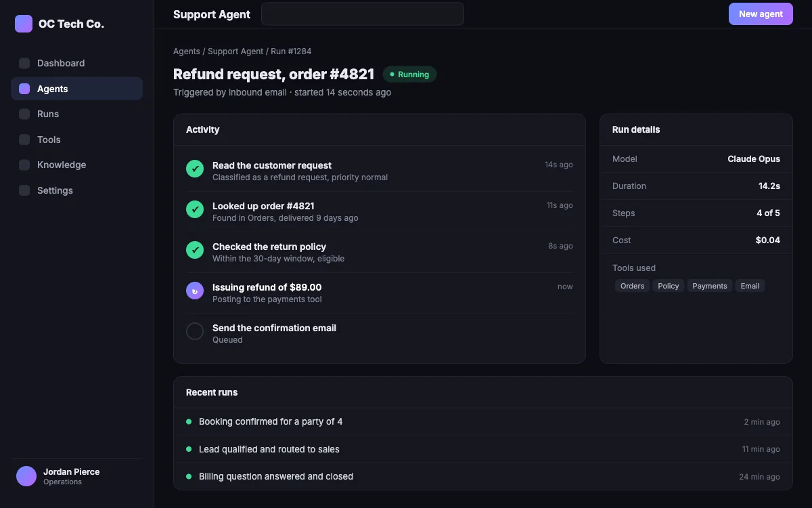Click the empty circle for Send the confirmation email

click(x=195, y=331)
